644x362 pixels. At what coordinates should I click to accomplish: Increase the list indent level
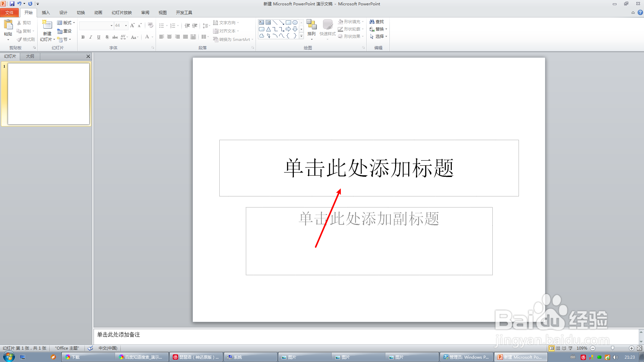point(195,25)
